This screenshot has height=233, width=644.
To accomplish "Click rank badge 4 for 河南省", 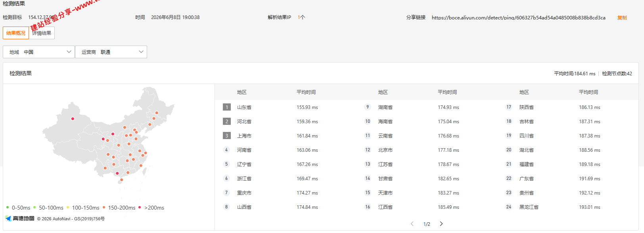I will tap(226, 150).
